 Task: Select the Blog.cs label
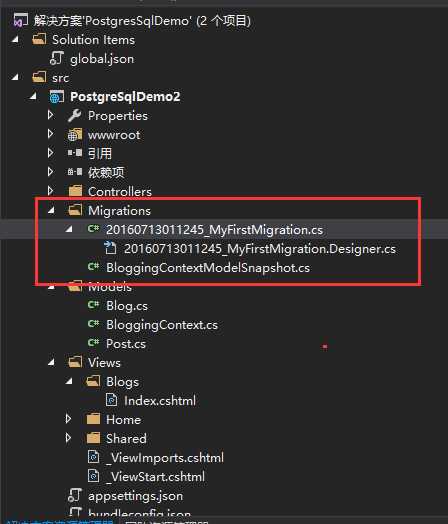pos(127,306)
